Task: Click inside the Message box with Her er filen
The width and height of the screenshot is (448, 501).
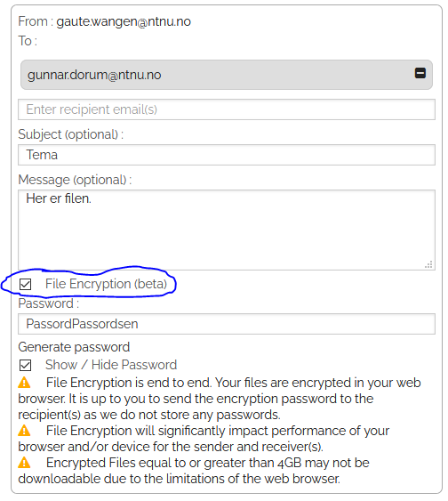Action: [x=227, y=230]
